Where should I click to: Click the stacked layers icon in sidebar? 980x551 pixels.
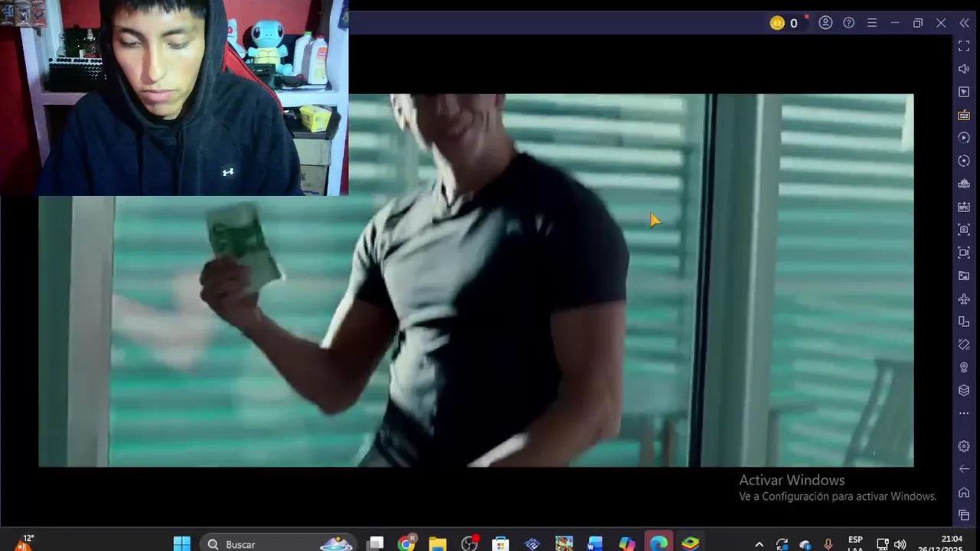click(964, 390)
